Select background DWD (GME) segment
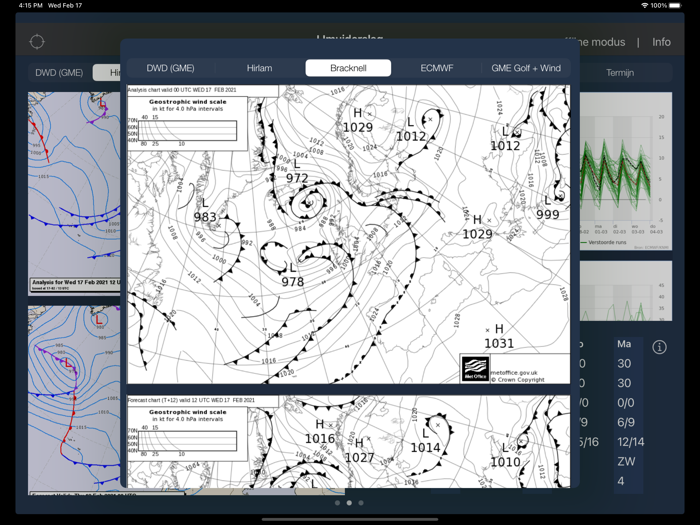The image size is (700, 525). [59, 72]
